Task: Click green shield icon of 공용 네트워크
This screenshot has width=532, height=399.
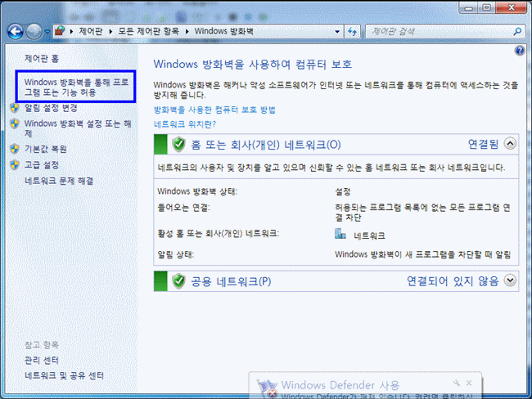Action: (178, 281)
